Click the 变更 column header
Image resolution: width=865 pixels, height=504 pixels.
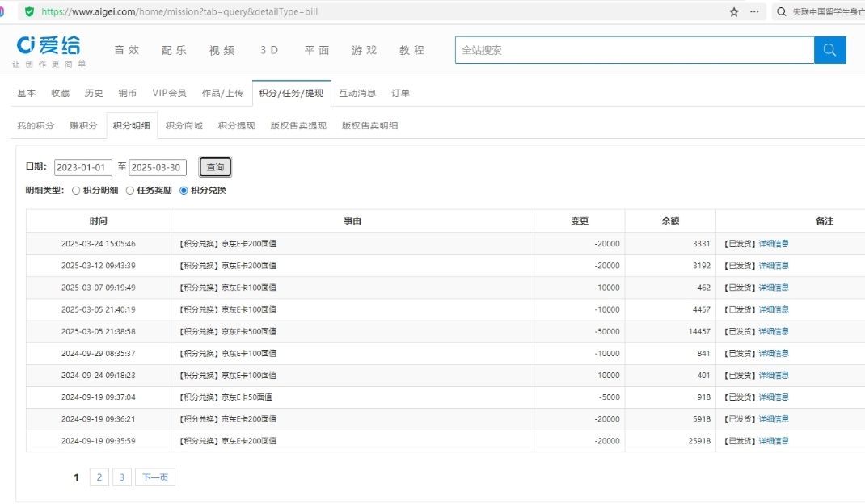point(580,221)
